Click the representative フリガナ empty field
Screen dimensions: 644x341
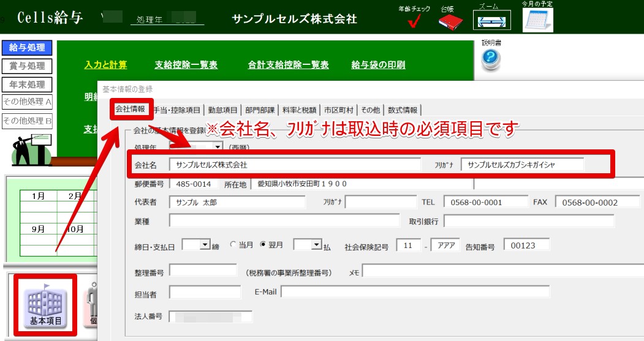381,202
